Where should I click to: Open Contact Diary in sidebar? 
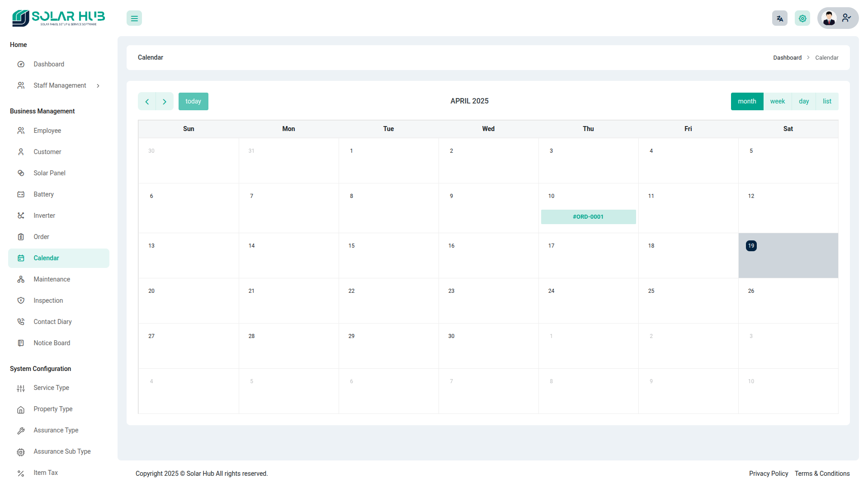tap(52, 322)
